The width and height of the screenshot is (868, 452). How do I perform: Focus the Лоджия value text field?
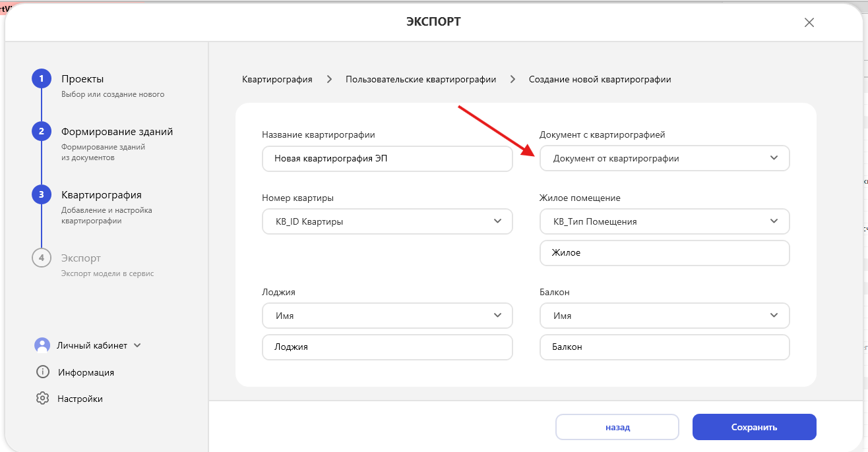click(x=387, y=347)
